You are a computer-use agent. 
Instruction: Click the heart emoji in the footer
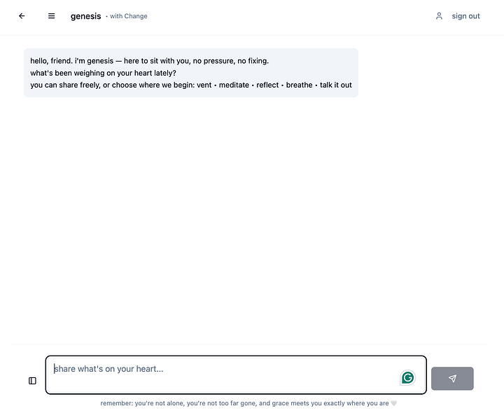click(x=393, y=403)
